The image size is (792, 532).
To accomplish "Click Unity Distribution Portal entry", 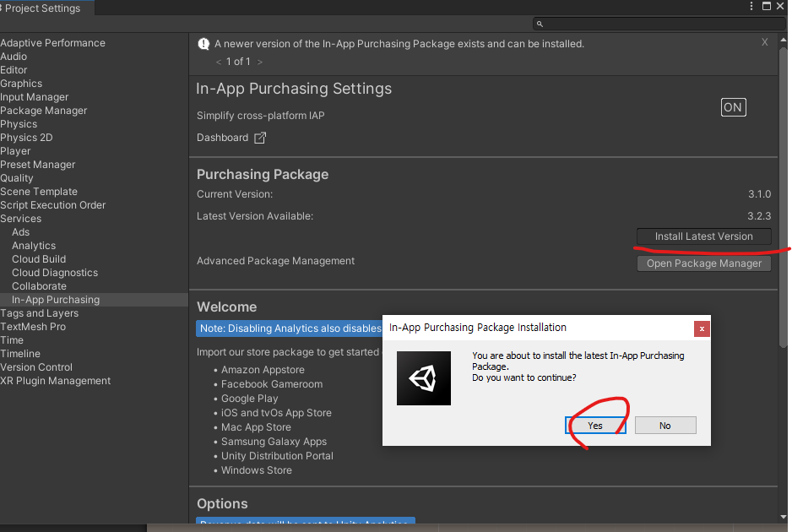I will (277, 456).
